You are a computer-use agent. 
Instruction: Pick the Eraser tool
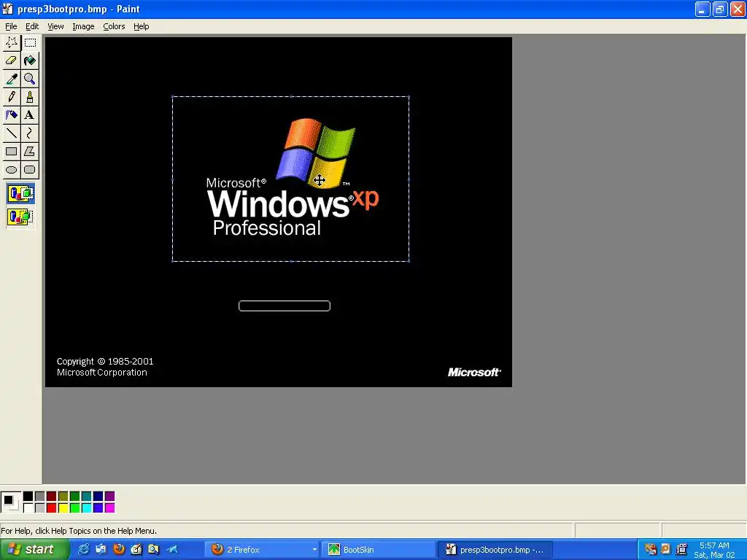tap(12, 61)
